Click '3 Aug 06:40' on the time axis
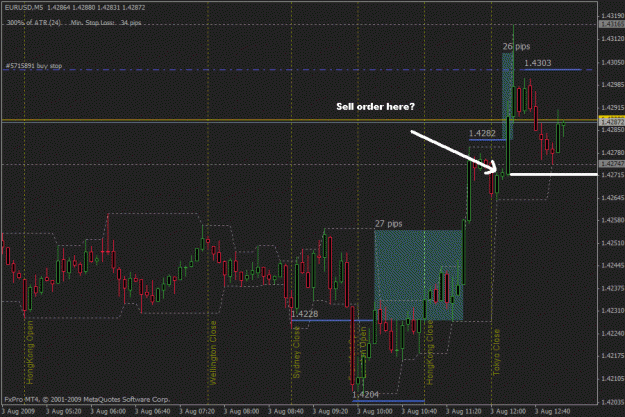625x417 pixels. click(x=153, y=411)
